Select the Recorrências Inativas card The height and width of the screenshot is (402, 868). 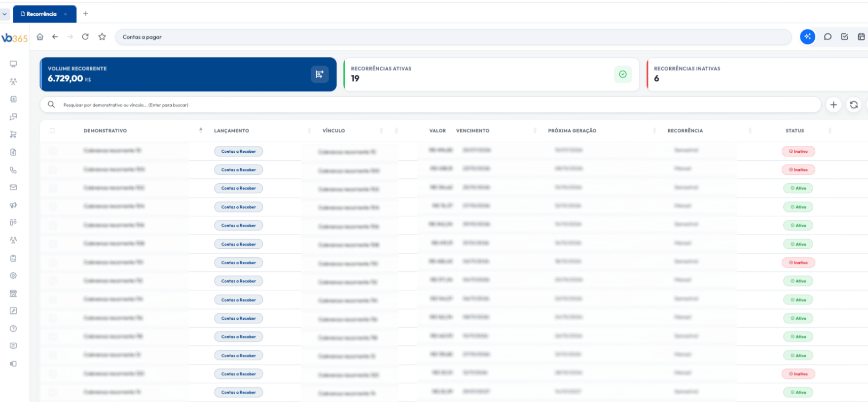757,74
